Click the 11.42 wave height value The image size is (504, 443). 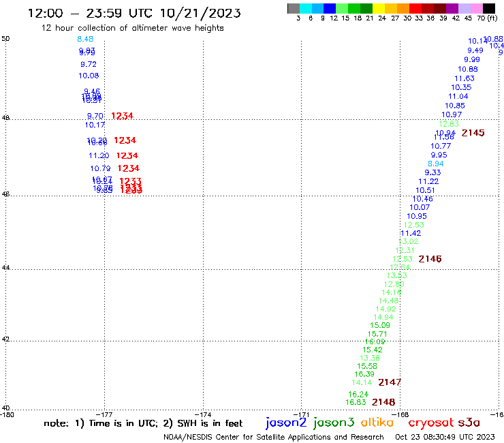[x=411, y=233]
